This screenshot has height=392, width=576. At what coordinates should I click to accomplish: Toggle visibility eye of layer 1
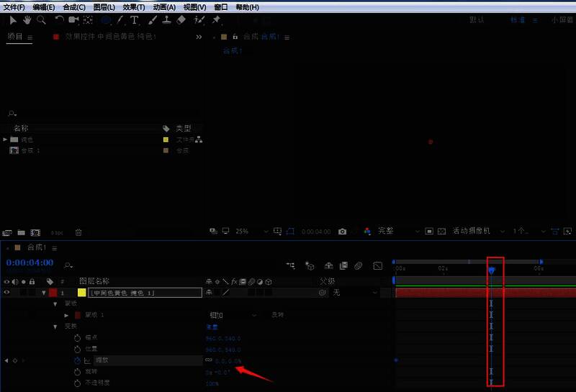point(7,293)
